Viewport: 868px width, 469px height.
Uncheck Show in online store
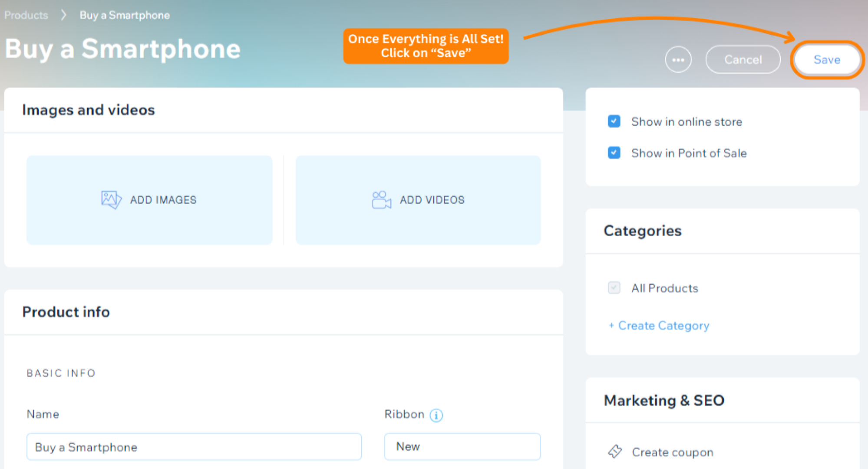point(614,121)
